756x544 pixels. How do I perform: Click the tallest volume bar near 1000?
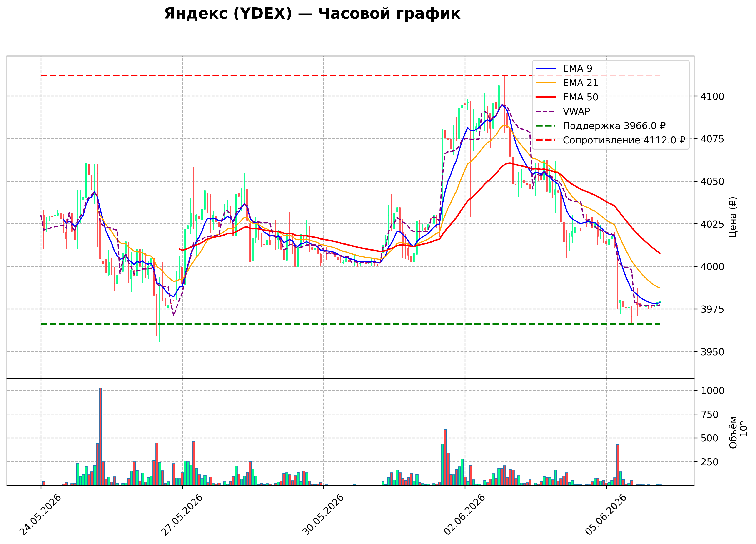click(x=100, y=437)
